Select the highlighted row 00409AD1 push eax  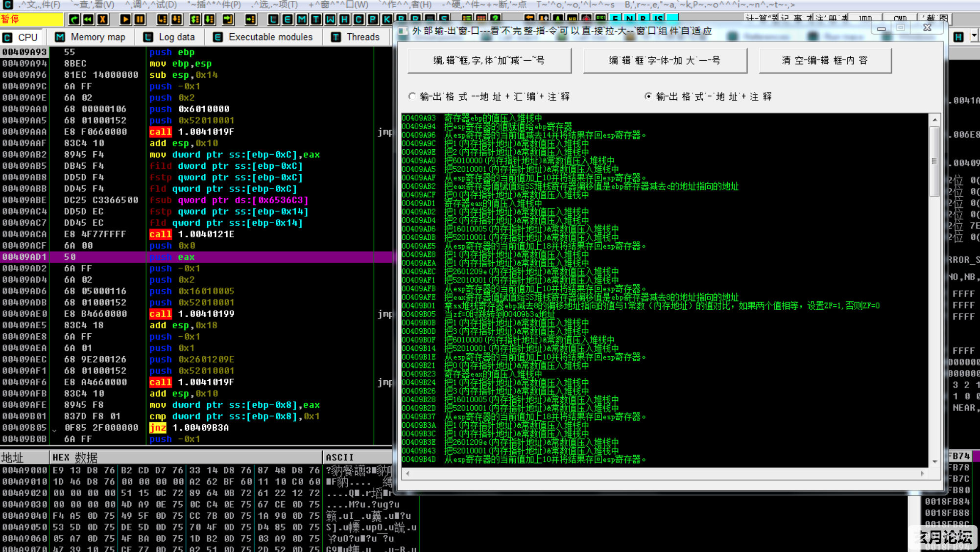[x=196, y=257]
